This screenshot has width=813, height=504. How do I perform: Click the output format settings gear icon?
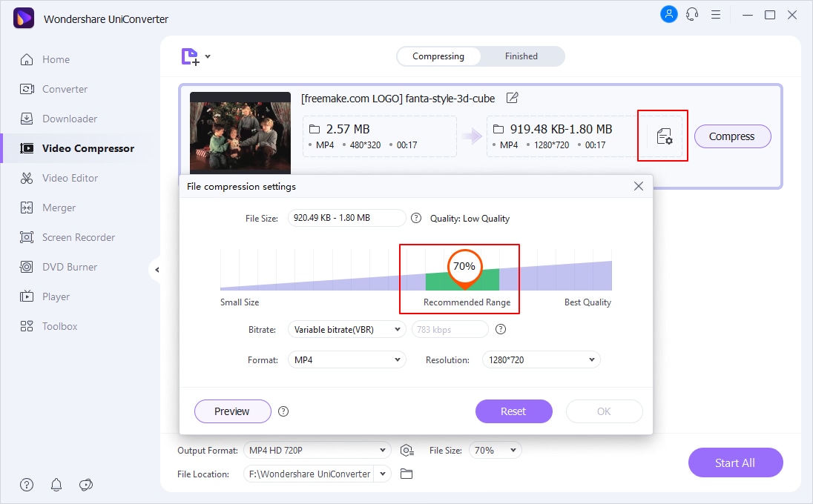(407, 451)
